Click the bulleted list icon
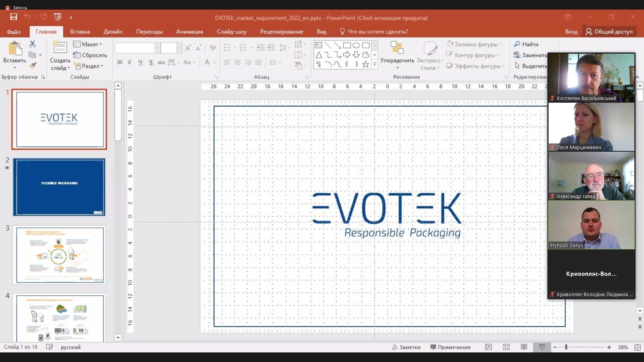This screenshot has height=362, width=644. click(227, 48)
